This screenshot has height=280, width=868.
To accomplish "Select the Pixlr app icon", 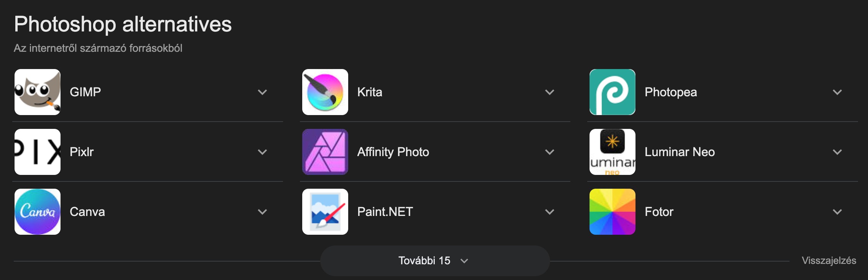I will click(x=37, y=152).
